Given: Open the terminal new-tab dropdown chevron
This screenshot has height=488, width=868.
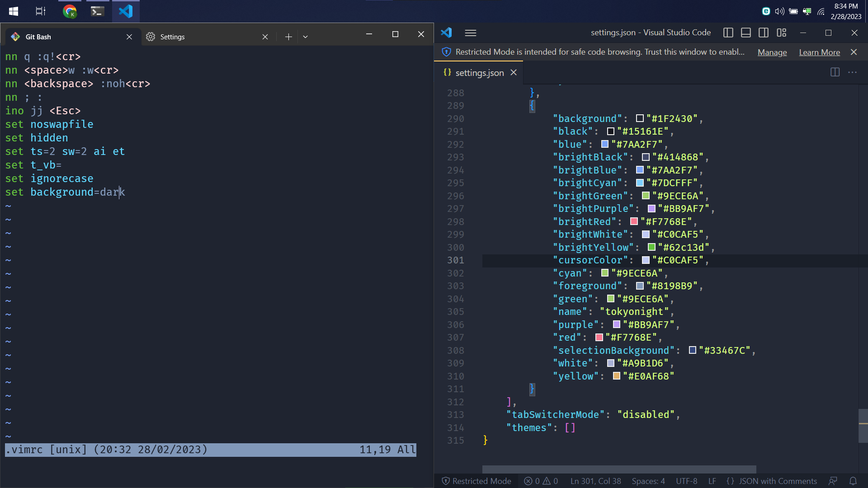Looking at the screenshot, I should coord(306,37).
